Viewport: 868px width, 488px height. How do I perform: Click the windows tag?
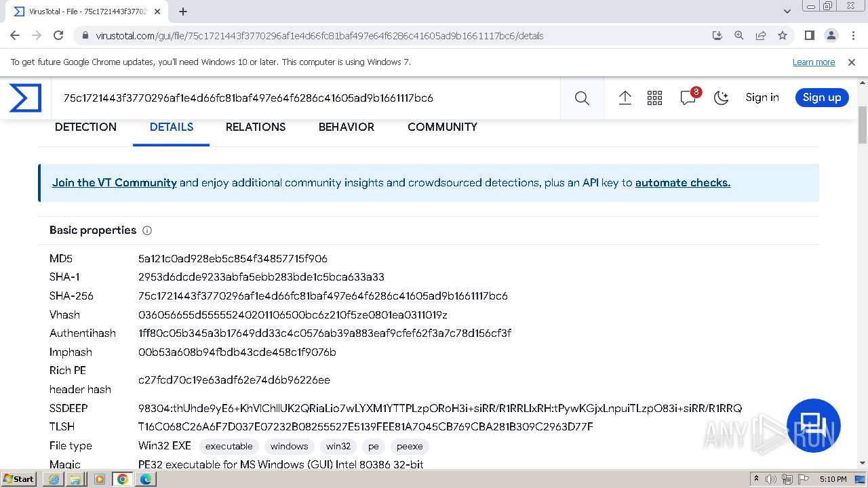tap(290, 446)
